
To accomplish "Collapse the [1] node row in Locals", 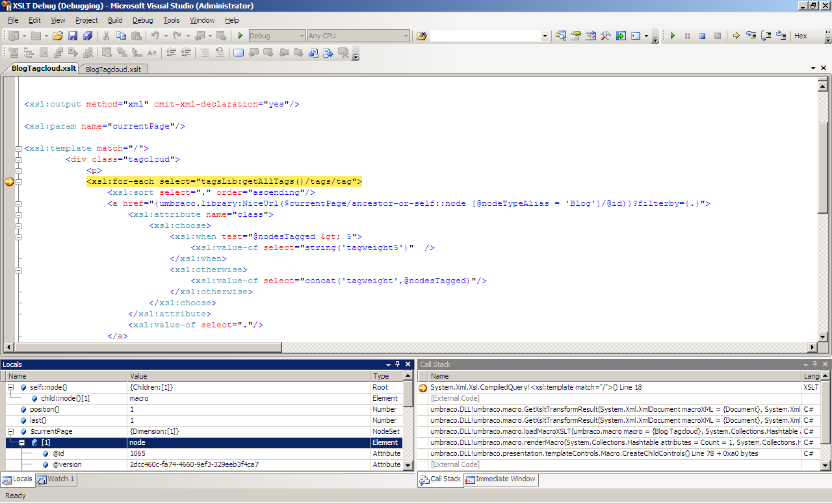I will point(21,442).
